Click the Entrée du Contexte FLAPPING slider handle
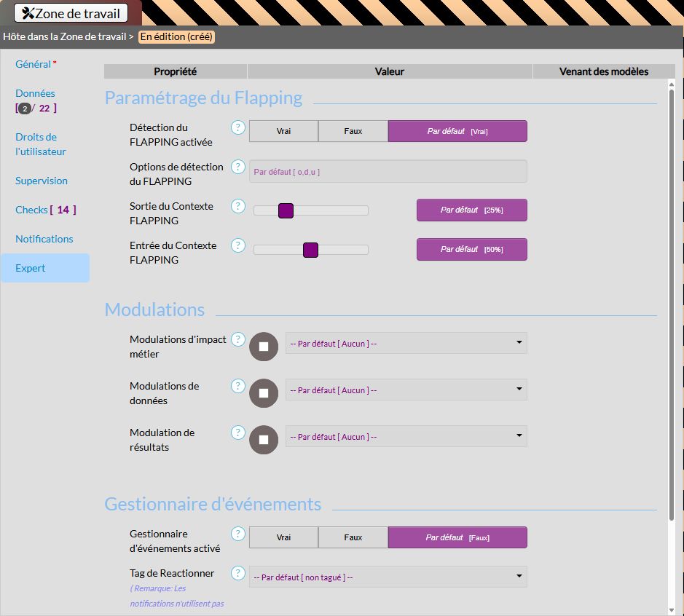The height and width of the screenshot is (616, 684). (x=310, y=250)
